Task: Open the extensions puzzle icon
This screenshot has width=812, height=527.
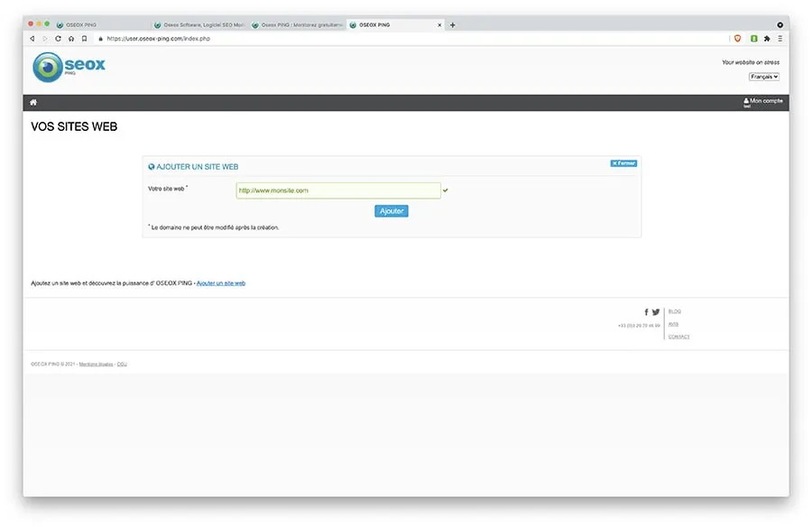Action: pos(767,38)
